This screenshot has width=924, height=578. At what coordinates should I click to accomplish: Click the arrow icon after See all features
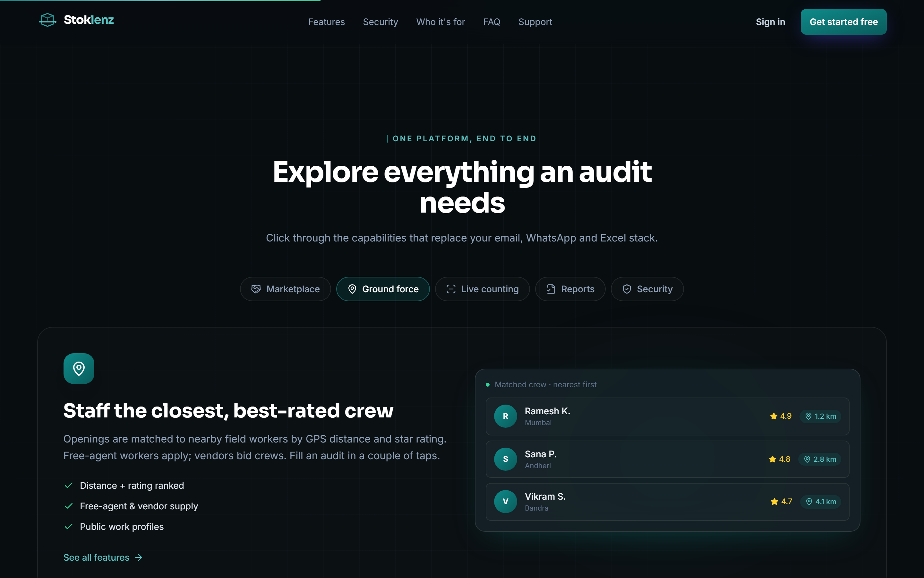(139, 558)
